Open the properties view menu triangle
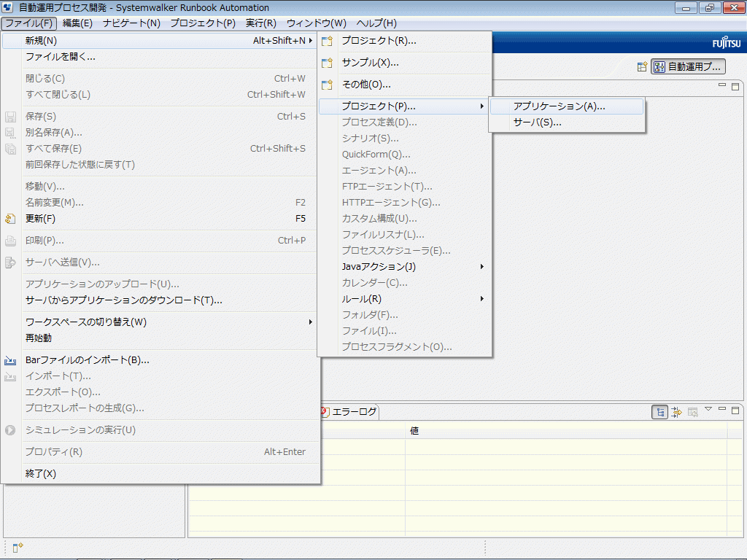Image resolution: width=747 pixels, height=560 pixels. tap(708, 410)
